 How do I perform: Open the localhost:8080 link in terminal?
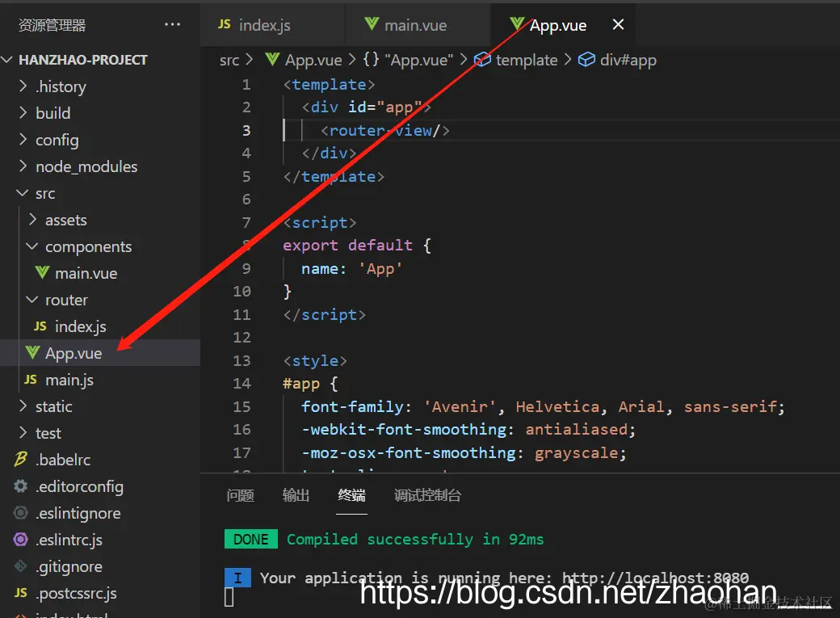tap(655, 578)
